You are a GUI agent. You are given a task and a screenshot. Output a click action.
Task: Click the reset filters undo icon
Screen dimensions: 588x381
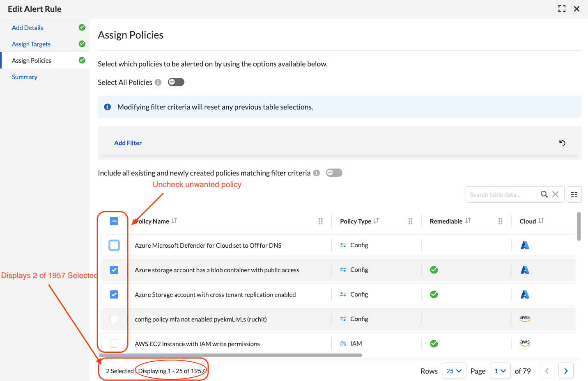tap(562, 143)
